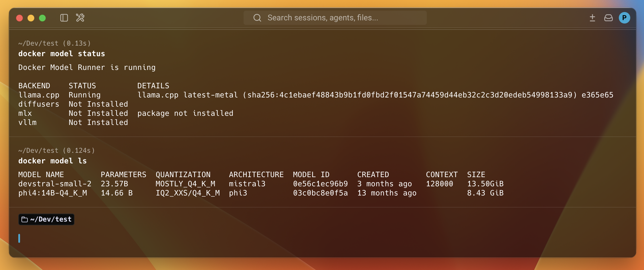Click the 'BACKEND' column header
644x270 pixels.
[x=34, y=86]
